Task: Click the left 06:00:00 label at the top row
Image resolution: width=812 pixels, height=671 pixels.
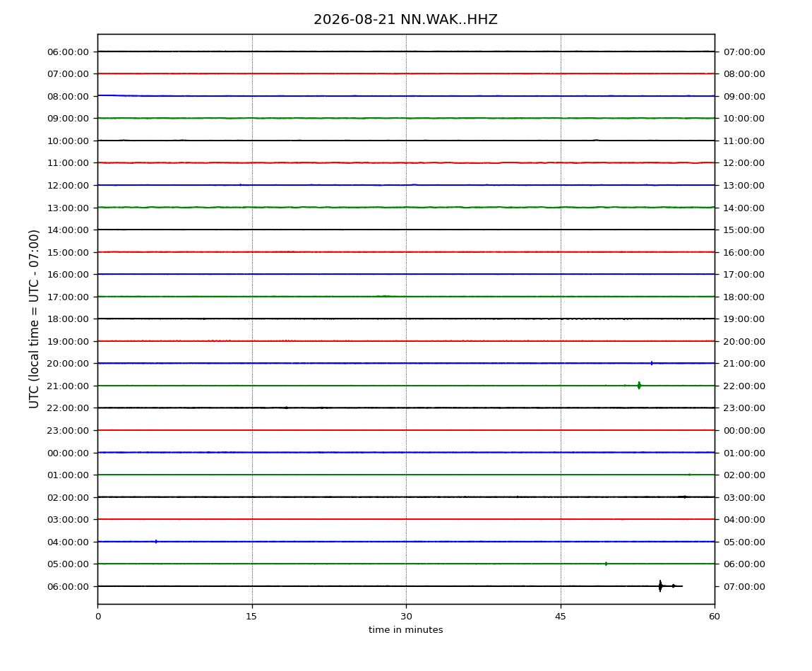Action: point(68,52)
